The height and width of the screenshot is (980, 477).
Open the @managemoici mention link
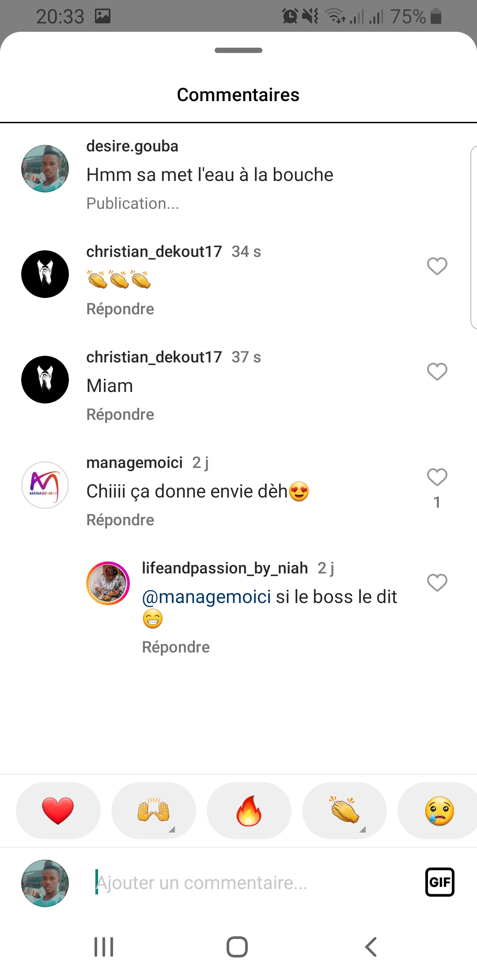(x=206, y=597)
